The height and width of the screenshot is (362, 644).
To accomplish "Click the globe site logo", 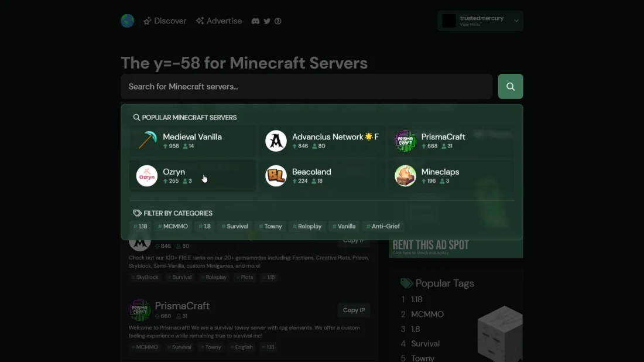I will tap(127, 21).
